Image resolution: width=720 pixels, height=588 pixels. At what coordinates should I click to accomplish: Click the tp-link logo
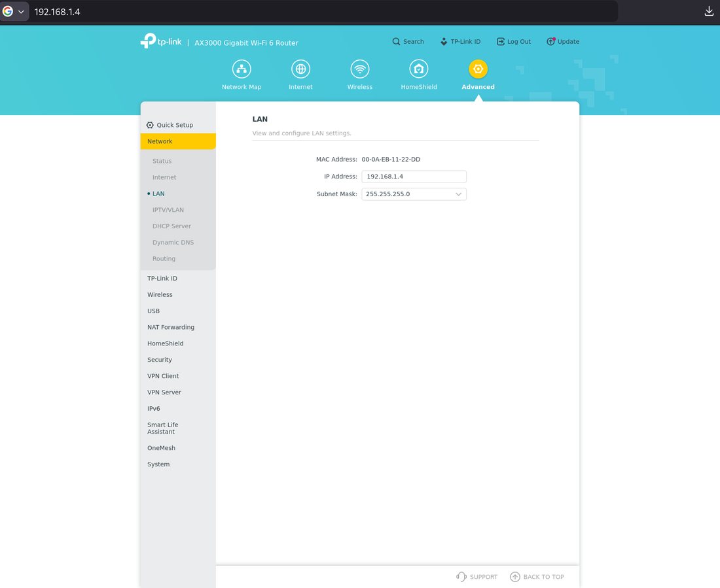click(161, 41)
